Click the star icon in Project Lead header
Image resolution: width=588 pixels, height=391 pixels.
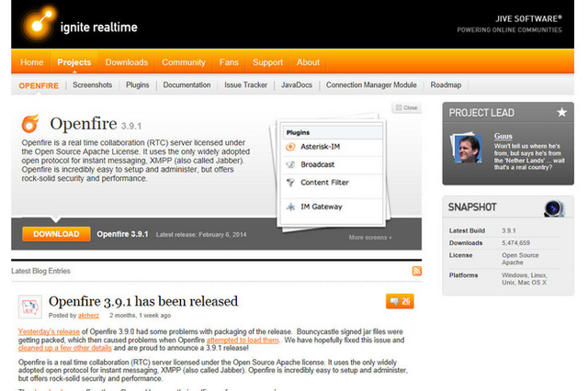click(561, 112)
